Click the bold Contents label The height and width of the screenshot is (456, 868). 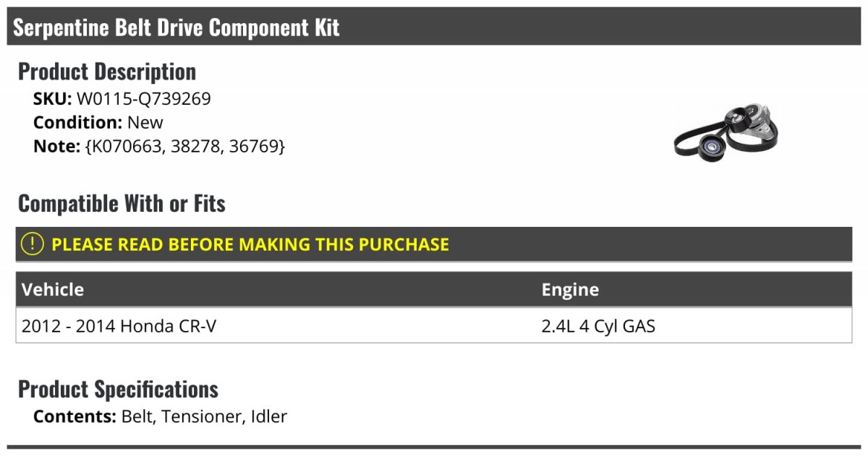75,416
